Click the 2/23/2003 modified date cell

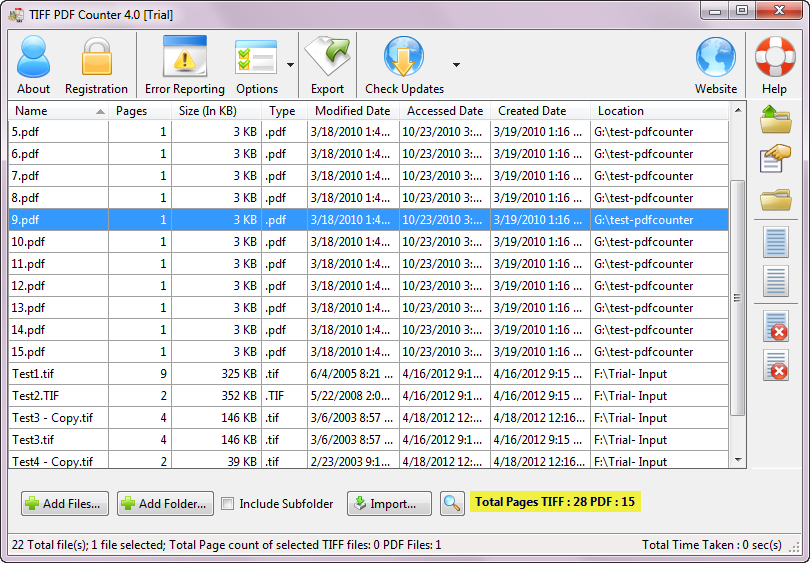click(353, 460)
